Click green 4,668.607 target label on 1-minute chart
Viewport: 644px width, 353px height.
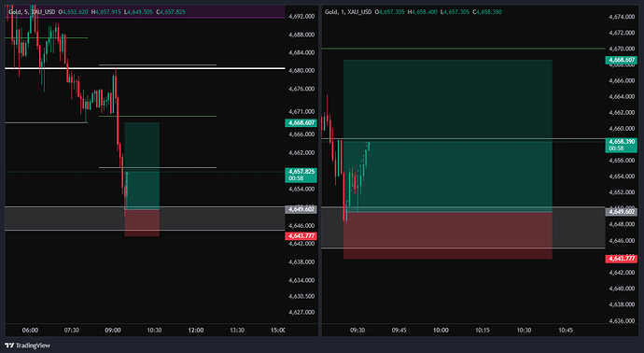622,60
